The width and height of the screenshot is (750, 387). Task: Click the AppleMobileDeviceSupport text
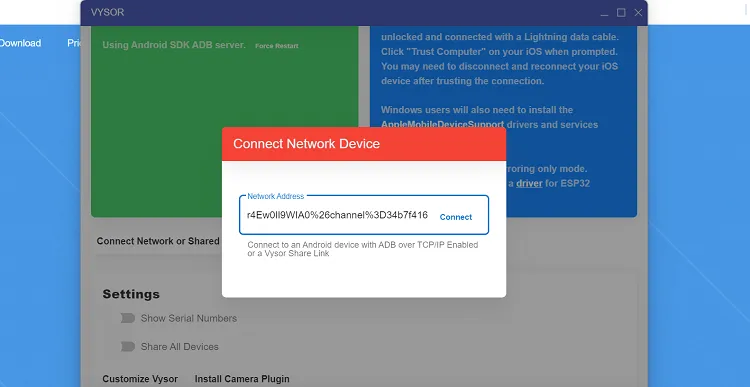442,125
